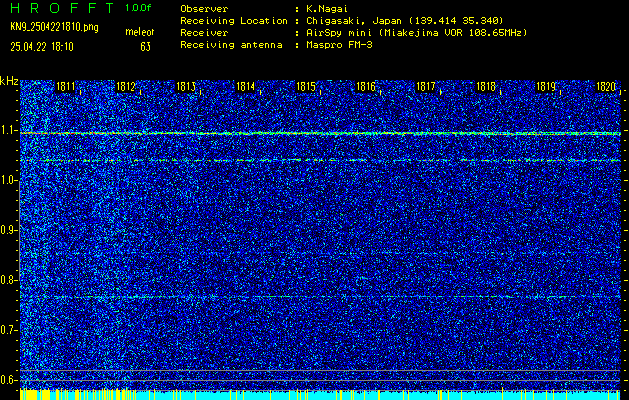Click the 1818 time marker label
Viewport: 629px width, 400px height.
486,86
